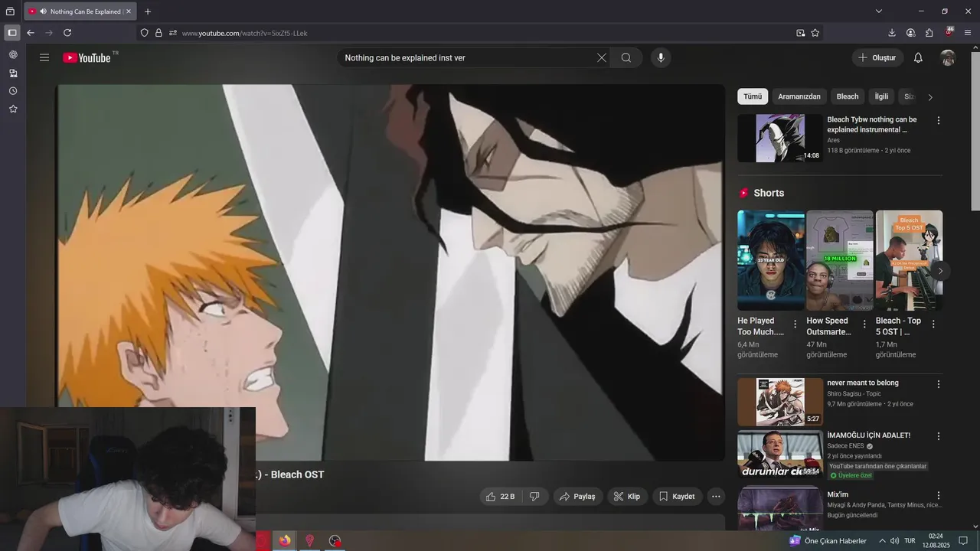Open Firefox View at the tab bar start
This screenshot has width=980, height=551.
click(x=10, y=11)
